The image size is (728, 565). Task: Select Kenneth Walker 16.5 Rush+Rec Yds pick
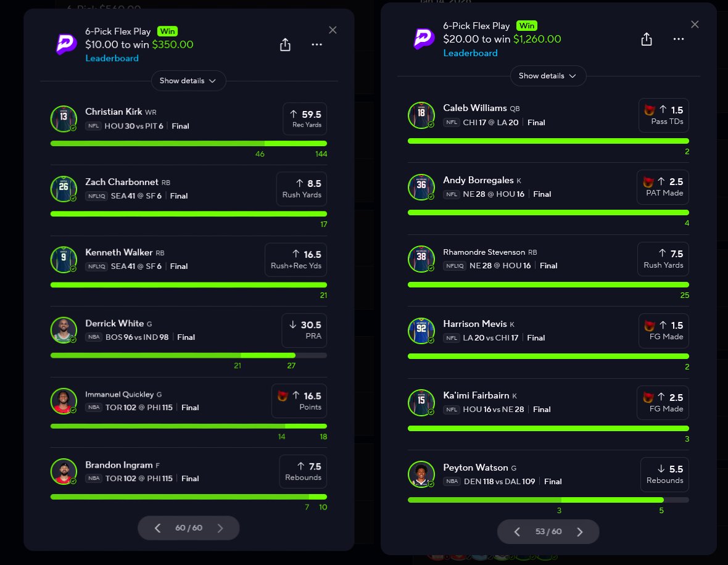296,260
